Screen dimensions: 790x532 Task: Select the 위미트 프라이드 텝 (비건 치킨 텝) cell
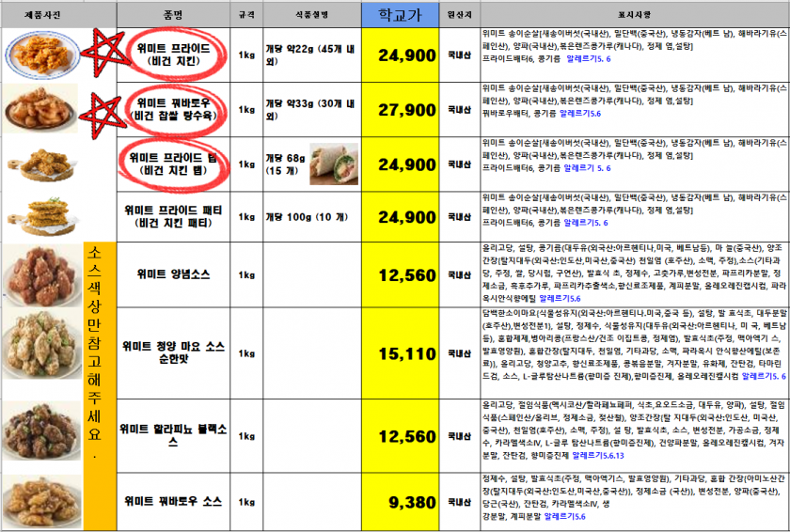tap(173, 164)
